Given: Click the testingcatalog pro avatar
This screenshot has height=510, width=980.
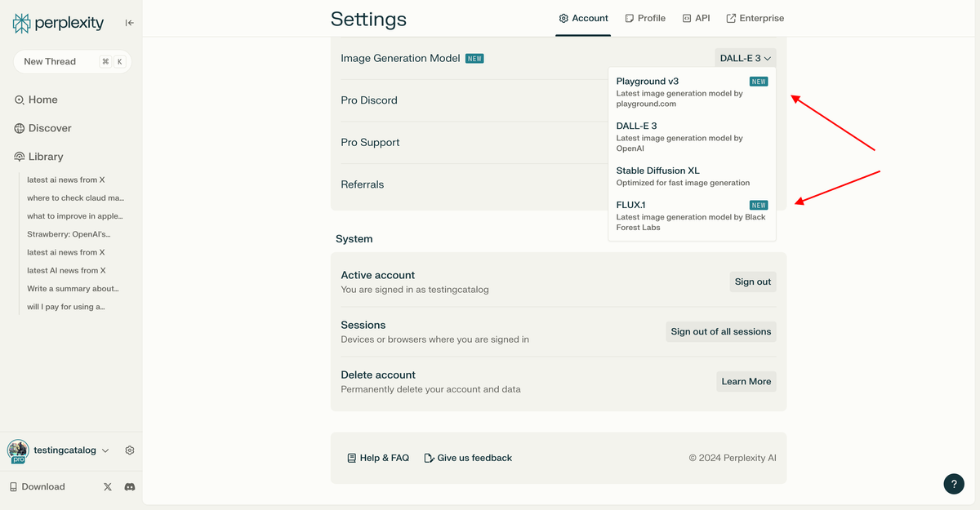Looking at the screenshot, I should click(17, 450).
